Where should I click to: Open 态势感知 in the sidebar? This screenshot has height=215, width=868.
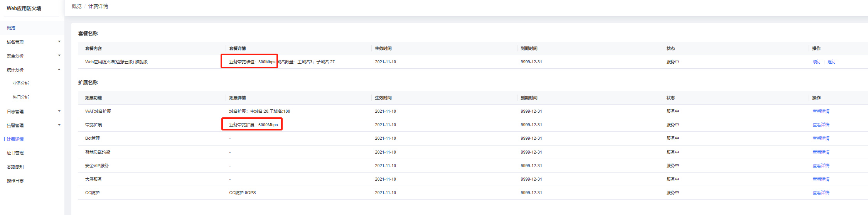tap(15, 167)
